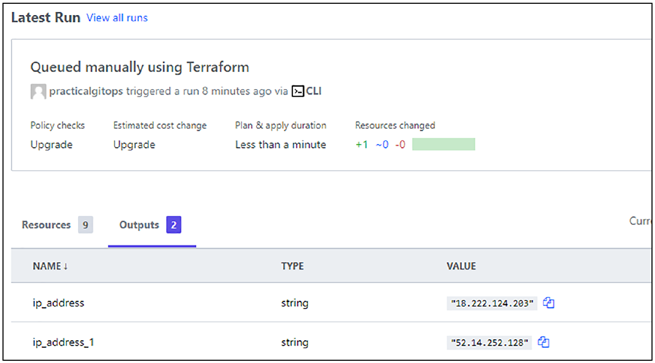This screenshot has width=655, height=363.
Task: Open the View all runs link
Action: (117, 18)
